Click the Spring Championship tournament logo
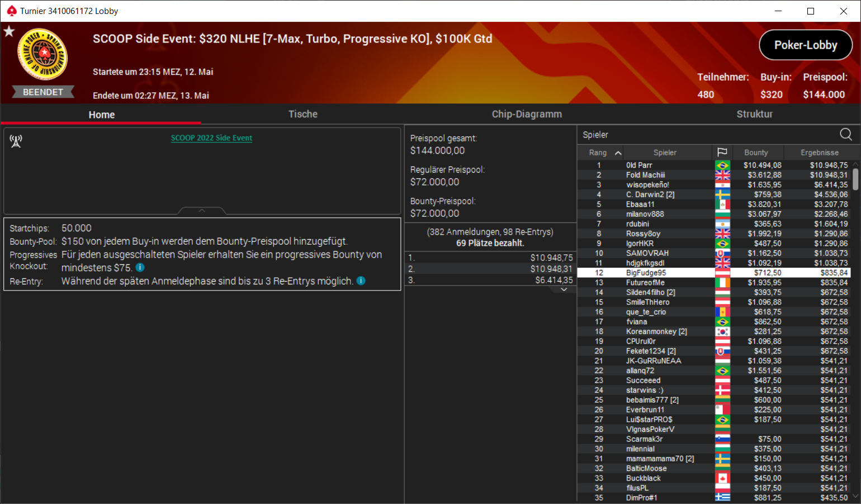The width and height of the screenshot is (861, 504). 42,55
